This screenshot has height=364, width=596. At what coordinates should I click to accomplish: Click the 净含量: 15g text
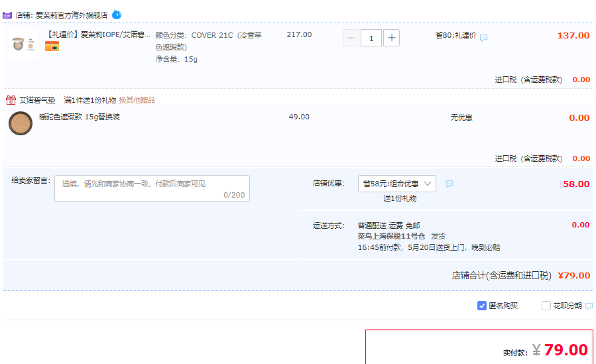176,59
